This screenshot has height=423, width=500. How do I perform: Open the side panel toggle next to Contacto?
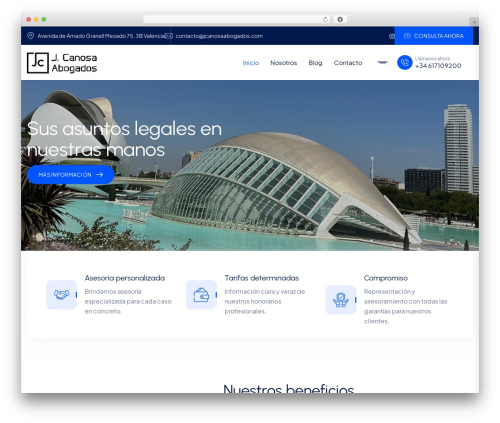tap(382, 62)
